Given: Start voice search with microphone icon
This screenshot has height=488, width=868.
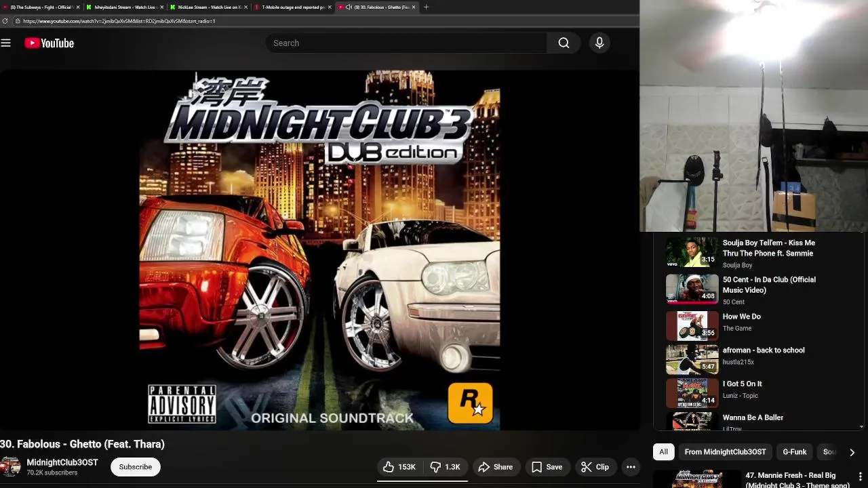Looking at the screenshot, I should pyautogui.click(x=599, y=43).
